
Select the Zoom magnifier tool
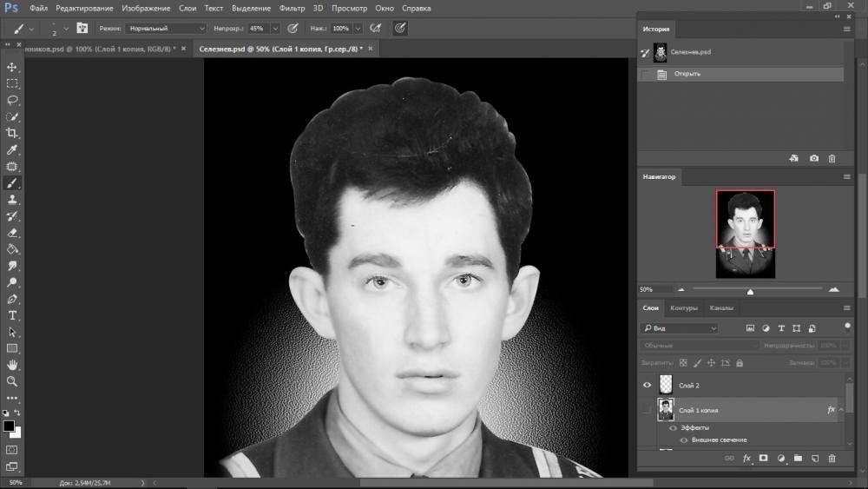pyautogui.click(x=12, y=381)
